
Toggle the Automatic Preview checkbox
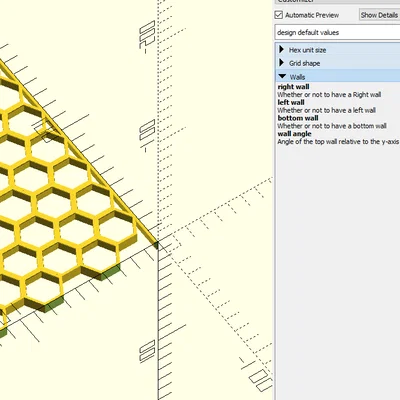pos(279,15)
